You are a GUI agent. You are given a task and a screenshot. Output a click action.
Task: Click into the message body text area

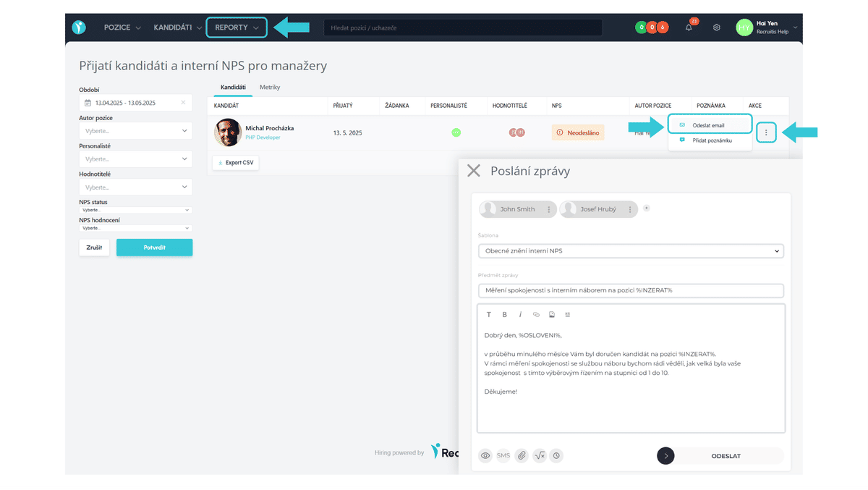click(x=631, y=376)
